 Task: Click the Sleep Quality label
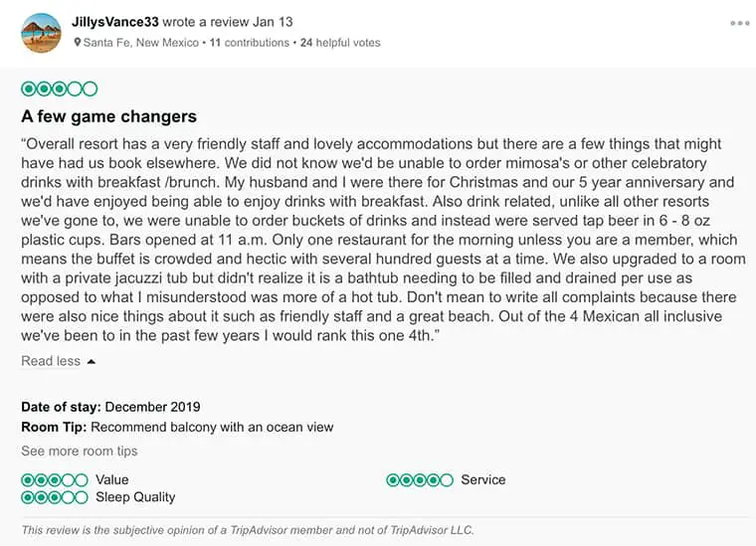coord(135,497)
